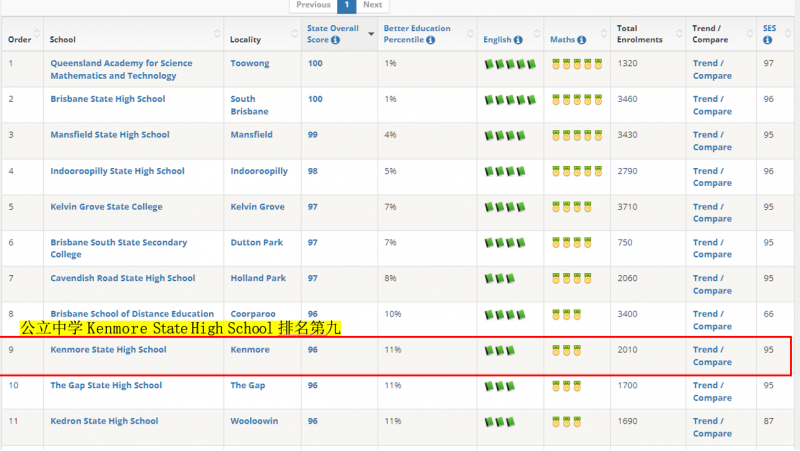Click Kenmore locality link

point(250,349)
